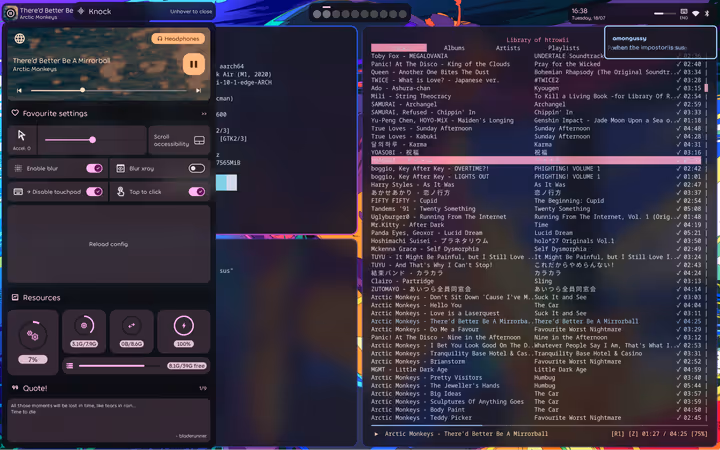This screenshot has width=720, height=450.
Task: Toggle the Enable blur switch
Action: pos(94,169)
